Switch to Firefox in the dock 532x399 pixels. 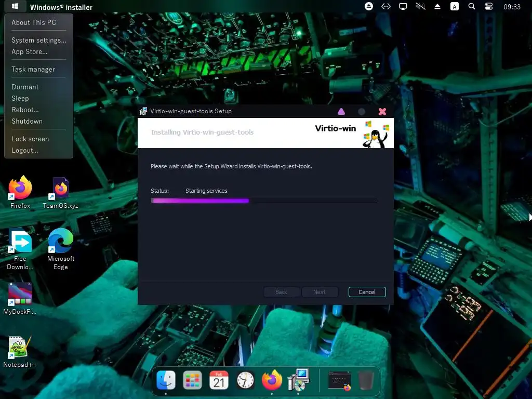(x=272, y=380)
